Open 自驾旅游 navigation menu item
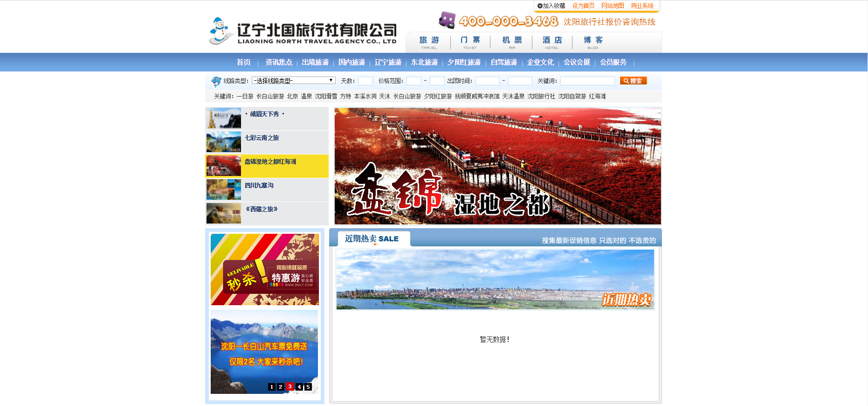Viewport: 868px width, 406px height. (x=503, y=62)
